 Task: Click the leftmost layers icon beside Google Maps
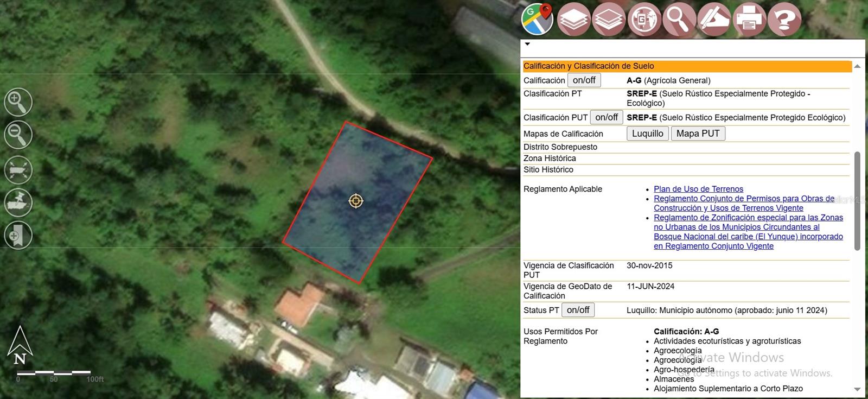point(573,20)
